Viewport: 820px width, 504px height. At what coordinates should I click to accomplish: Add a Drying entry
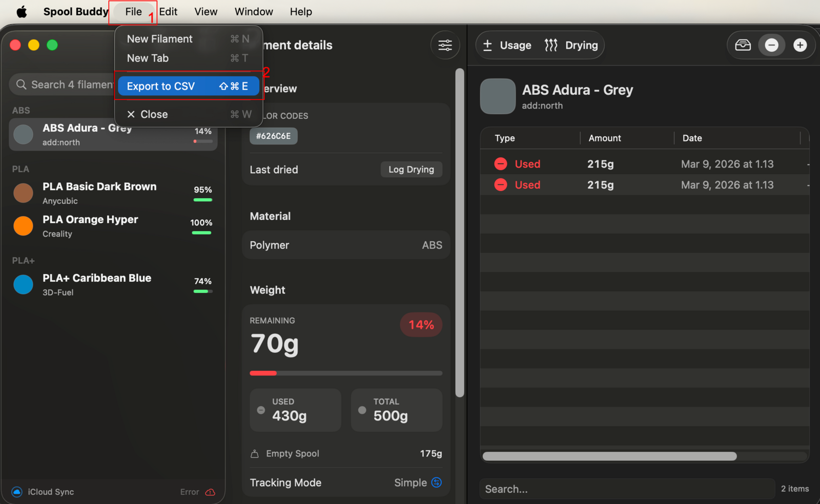[x=571, y=45]
